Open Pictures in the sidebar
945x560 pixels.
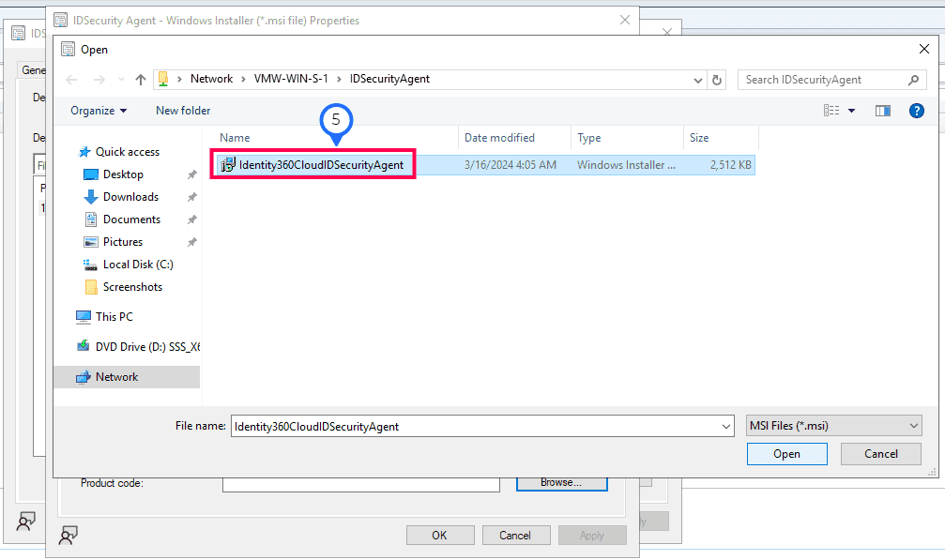[123, 242]
